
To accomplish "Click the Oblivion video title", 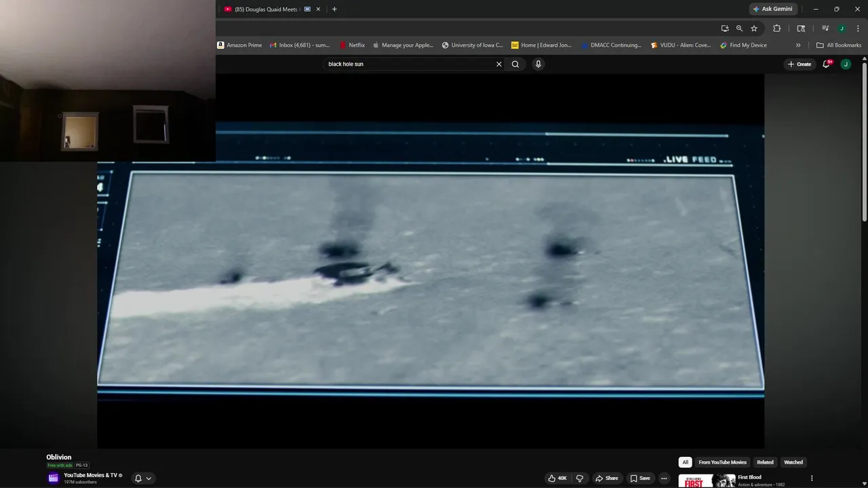I will pyautogui.click(x=58, y=457).
